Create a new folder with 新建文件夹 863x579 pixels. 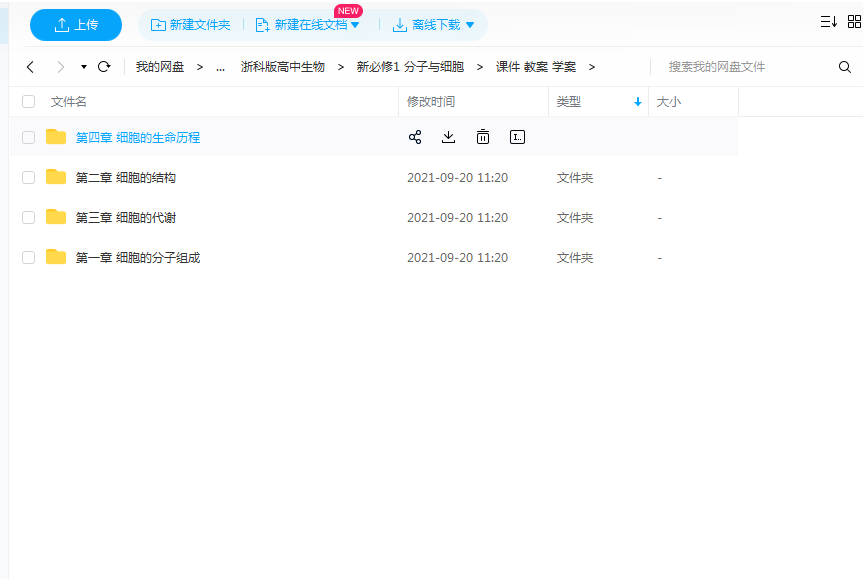(190, 25)
